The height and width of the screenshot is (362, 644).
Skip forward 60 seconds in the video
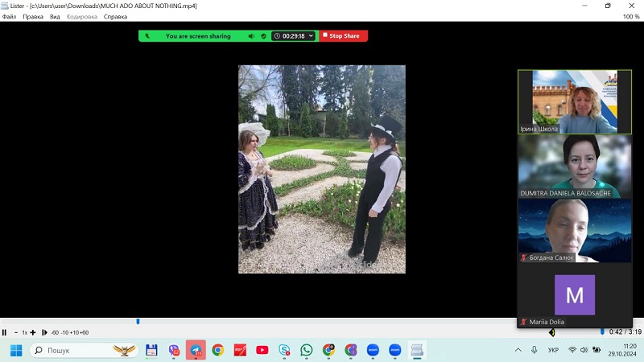coord(85,332)
